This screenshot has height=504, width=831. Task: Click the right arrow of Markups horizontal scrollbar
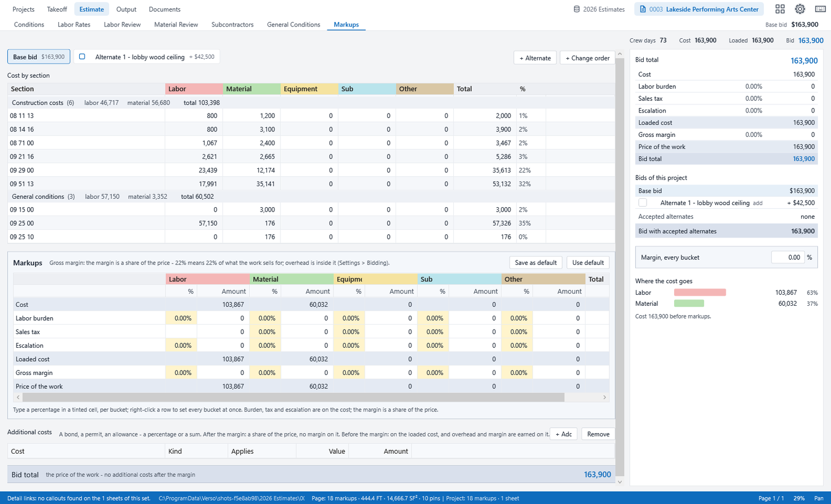pos(604,398)
